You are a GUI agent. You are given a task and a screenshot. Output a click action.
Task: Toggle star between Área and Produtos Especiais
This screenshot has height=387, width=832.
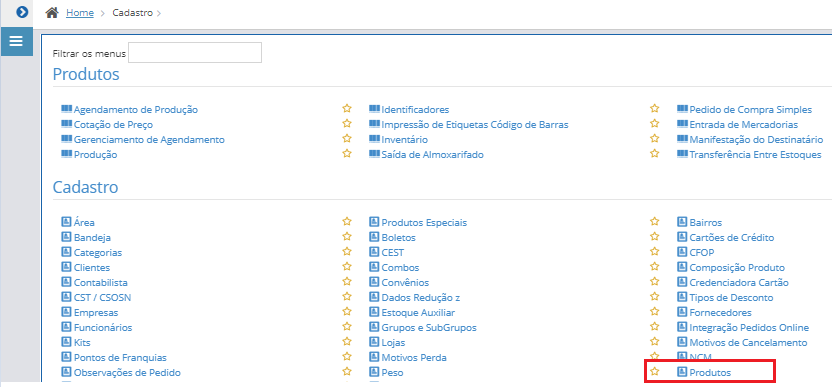coord(347,221)
